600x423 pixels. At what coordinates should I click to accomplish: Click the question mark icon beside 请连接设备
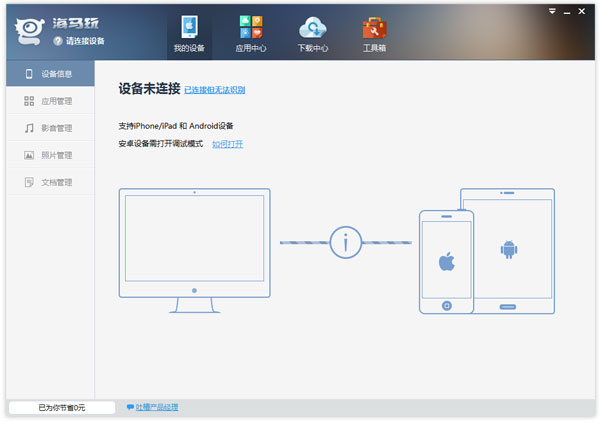coord(58,41)
